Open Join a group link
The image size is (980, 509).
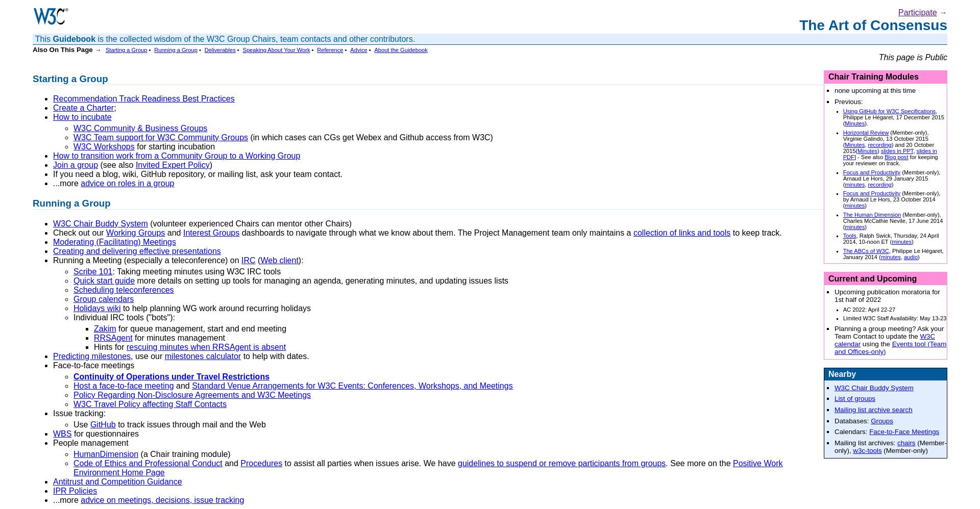coord(76,165)
